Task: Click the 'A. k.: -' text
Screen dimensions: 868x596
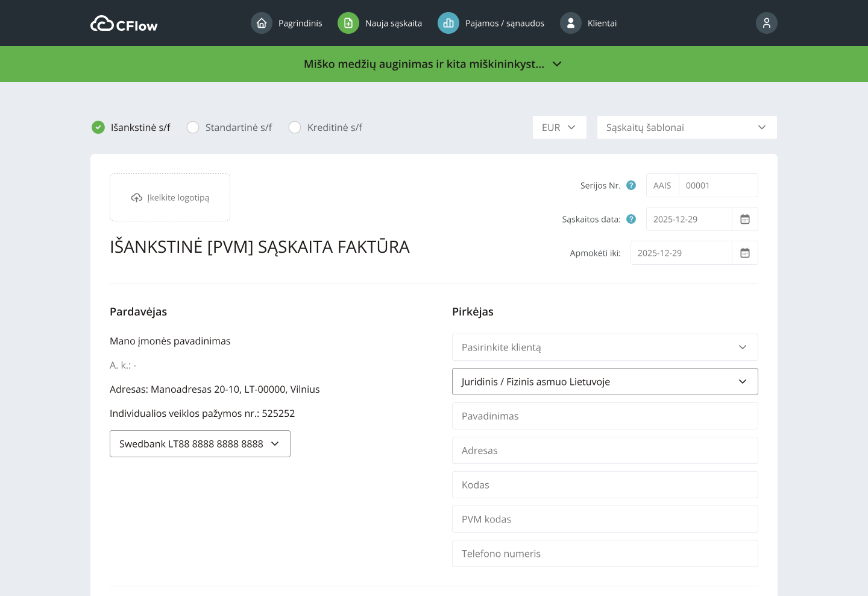Action: [x=123, y=366]
